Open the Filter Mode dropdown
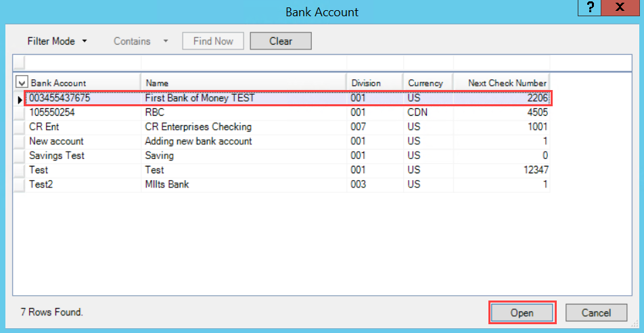Viewport: 644px width, 333px height. 57,41
